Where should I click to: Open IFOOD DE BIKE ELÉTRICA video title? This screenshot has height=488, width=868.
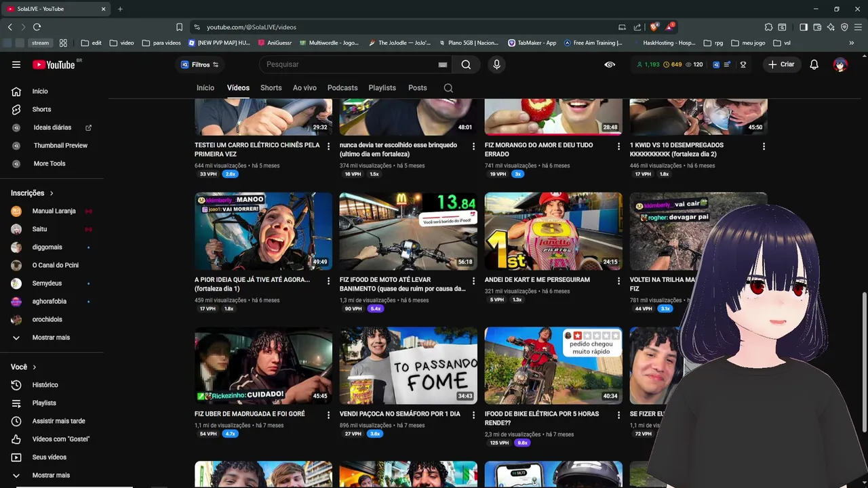(x=542, y=418)
